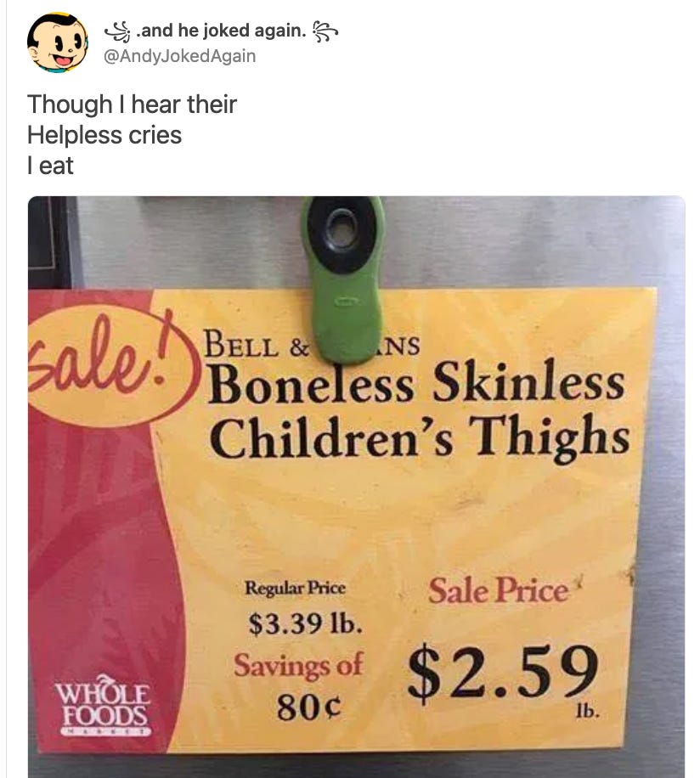700x778 pixels.
Task: Click the 'Boneless Skinless' heading in the image
Action: pyautogui.click(x=416, y=384)
